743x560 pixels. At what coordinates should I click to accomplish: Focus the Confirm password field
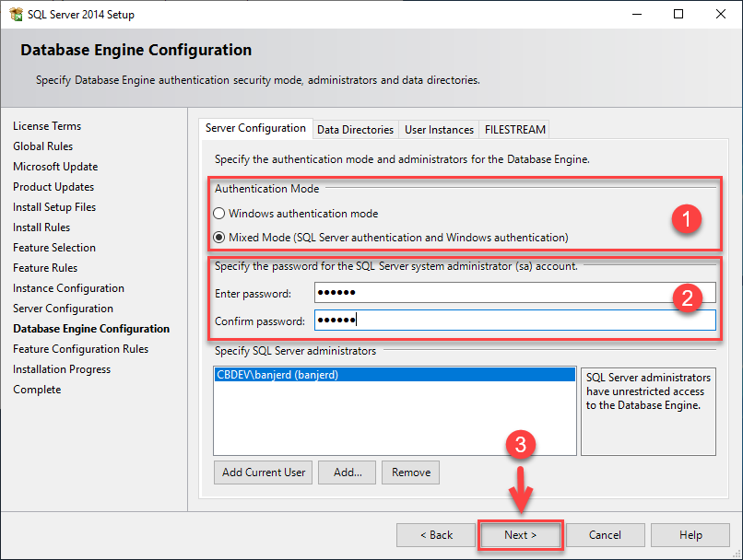coord(515,321)
